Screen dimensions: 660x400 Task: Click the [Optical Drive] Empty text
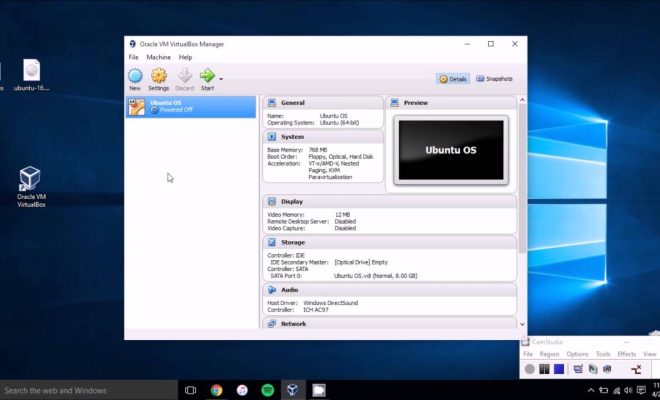pos(361,262)
